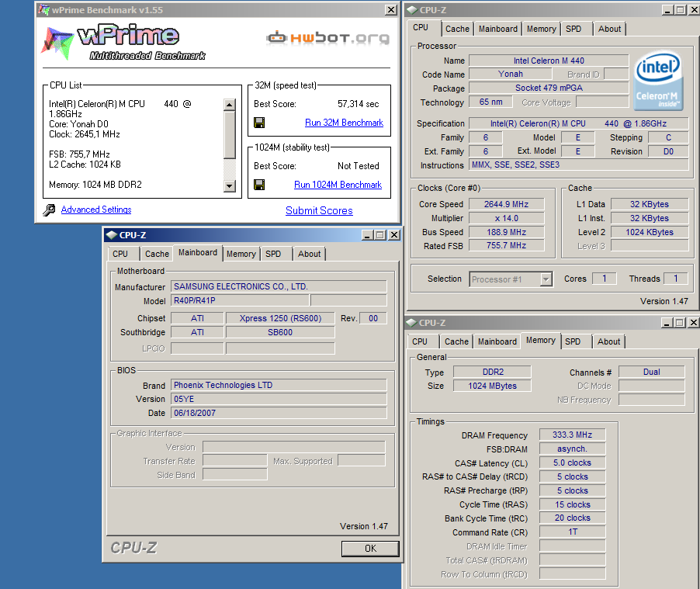Click the 32M Best Score 57,314 sec
This screenshot has width=700, height=589.
(358, 104)
